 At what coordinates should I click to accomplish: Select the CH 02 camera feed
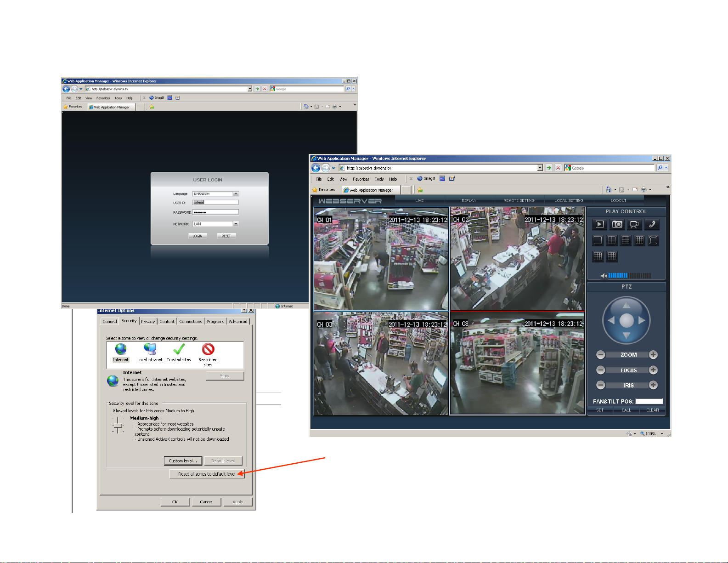tap(518, 259)
